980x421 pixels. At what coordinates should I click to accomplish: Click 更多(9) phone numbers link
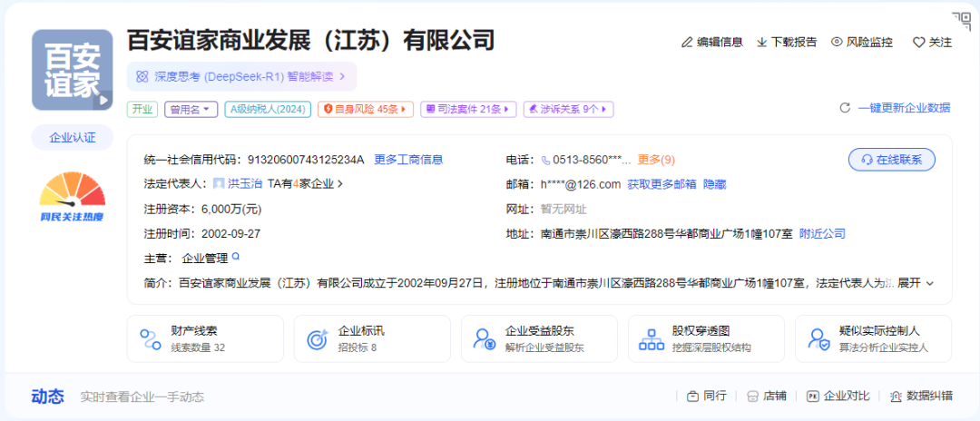656,160
